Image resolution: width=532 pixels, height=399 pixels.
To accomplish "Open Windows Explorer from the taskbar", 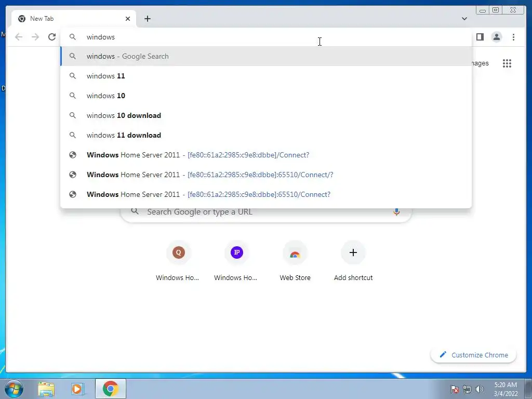I will coord(46,389).
